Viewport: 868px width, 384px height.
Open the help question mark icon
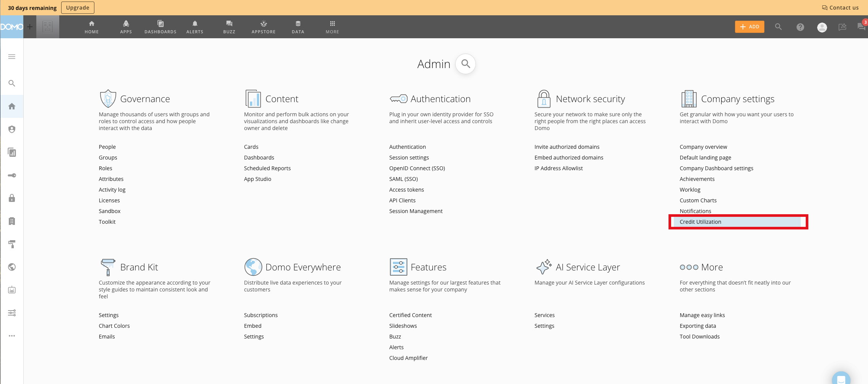[x=800, y=27]
